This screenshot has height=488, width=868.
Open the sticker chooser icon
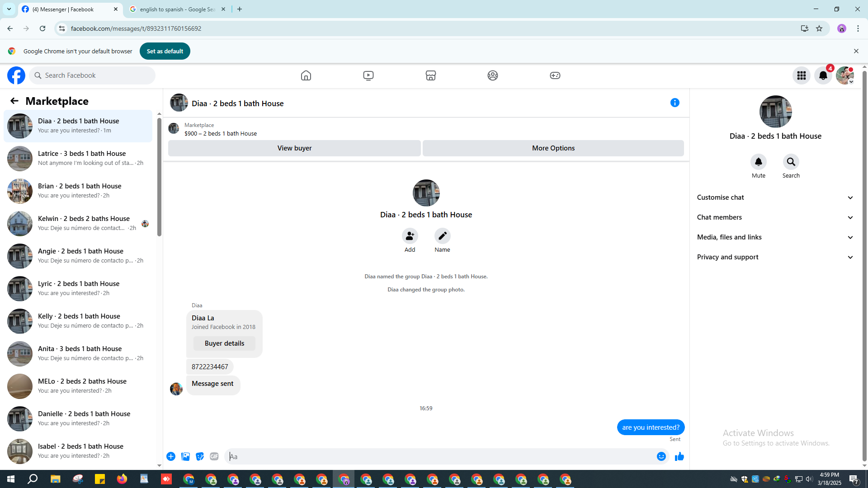click(x=200, y=457)
